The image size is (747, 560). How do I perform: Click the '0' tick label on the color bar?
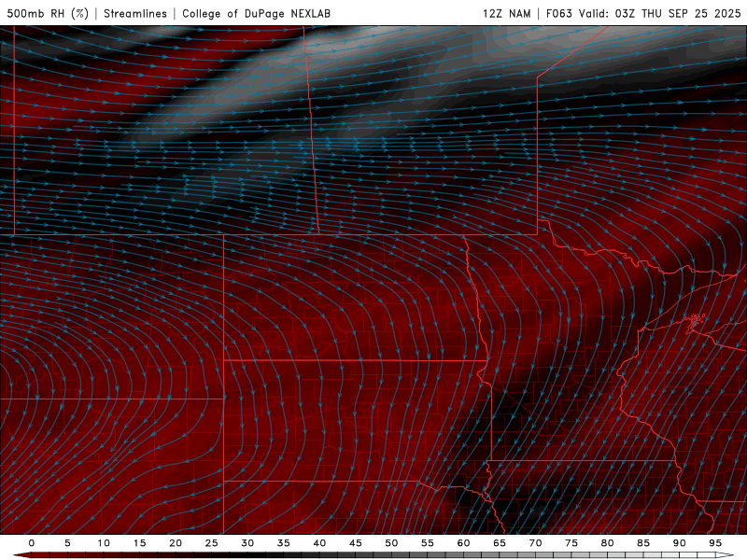(32, 543)
